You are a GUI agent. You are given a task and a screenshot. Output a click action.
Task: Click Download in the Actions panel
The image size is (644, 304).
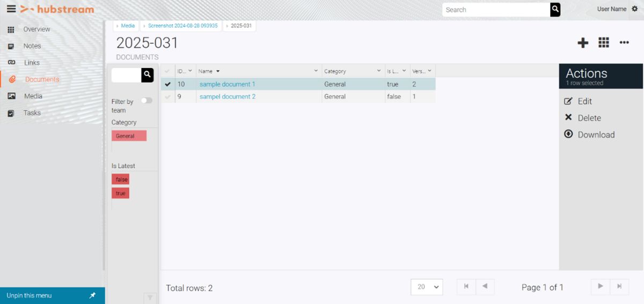pos(596,135)
